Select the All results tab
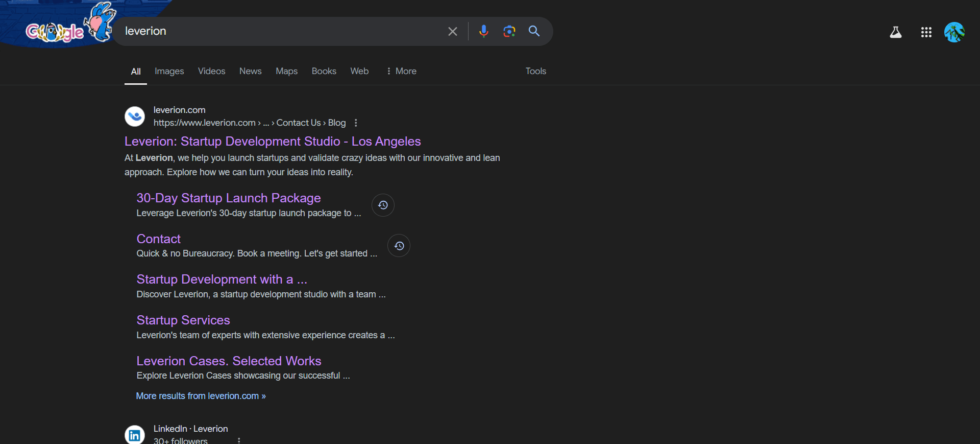This screenshot has width=980, height=444. click(136, 72)
